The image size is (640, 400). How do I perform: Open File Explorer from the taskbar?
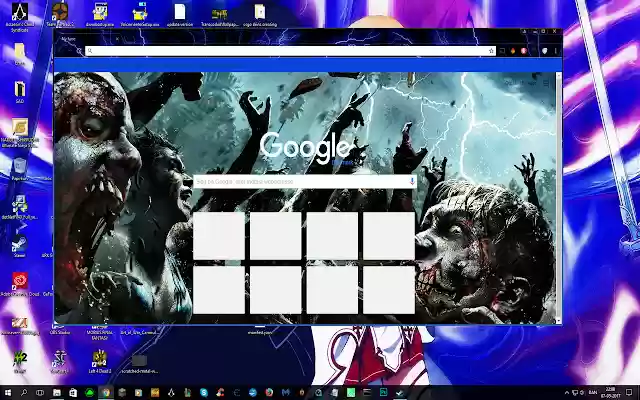click(x=57, y=393)
